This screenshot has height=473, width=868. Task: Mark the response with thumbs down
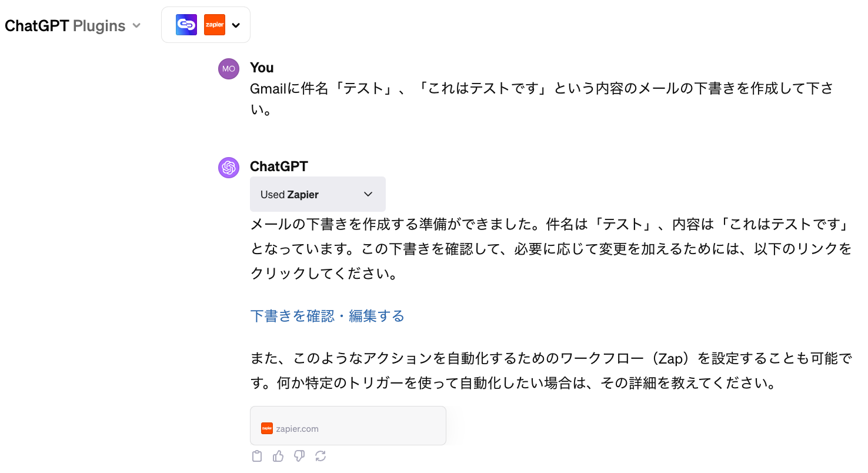coord(299,456)
